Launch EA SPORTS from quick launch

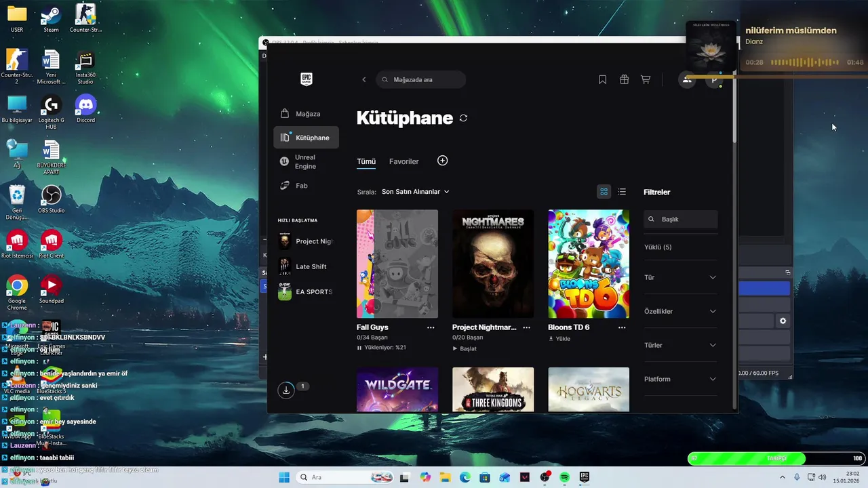306,291
